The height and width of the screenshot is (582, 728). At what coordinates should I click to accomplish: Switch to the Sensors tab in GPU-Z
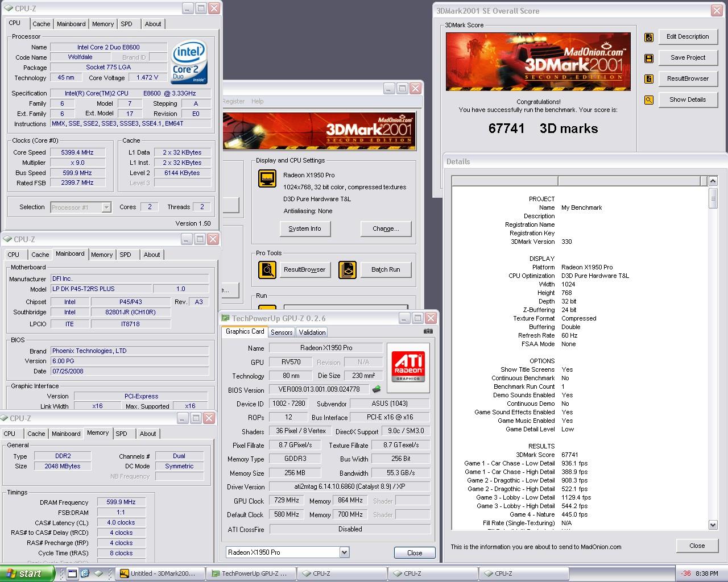click(282, 332)
